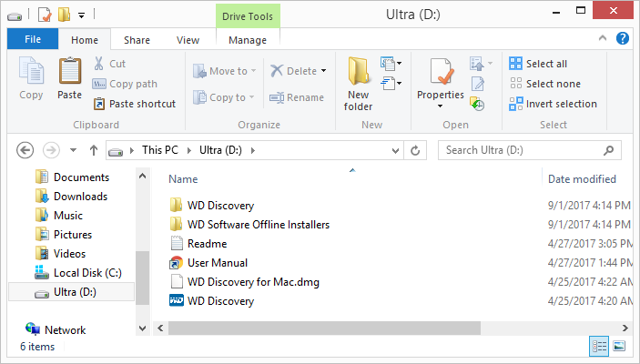Click the Properties icon
640x364 pixels.
(441, 73)
